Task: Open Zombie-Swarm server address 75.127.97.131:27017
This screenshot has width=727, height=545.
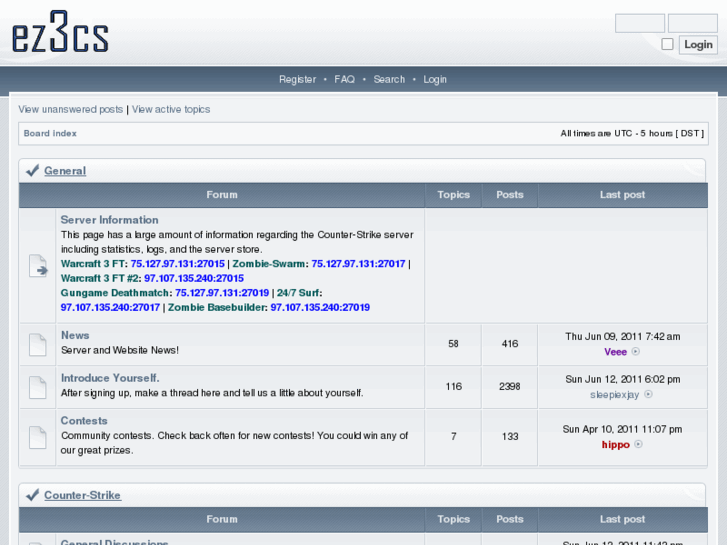Action: [x=358, y=264]
